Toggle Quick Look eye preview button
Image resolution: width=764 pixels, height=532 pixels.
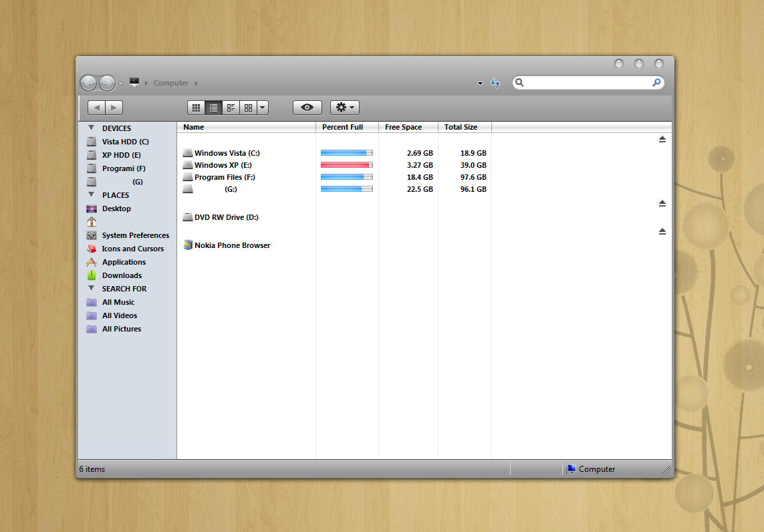pos(307,107)
